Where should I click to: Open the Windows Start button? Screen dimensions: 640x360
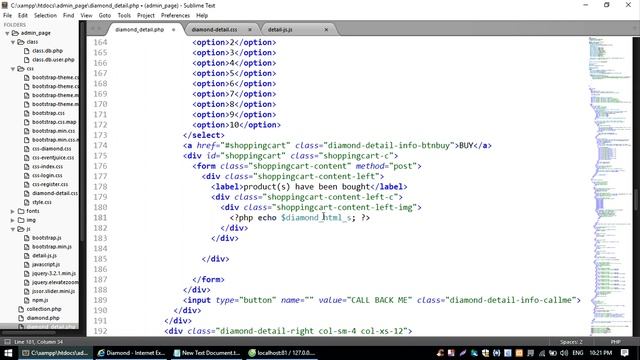8,353
